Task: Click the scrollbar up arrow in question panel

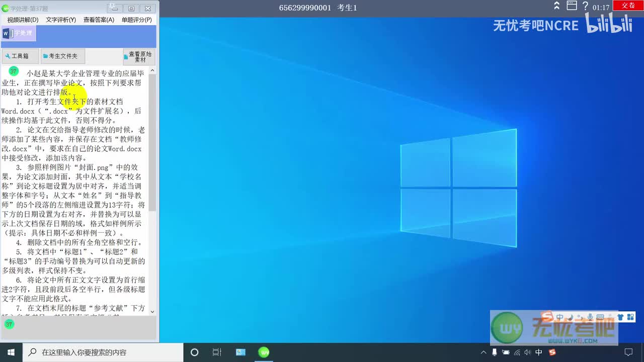Action: (x=152, y=71)
